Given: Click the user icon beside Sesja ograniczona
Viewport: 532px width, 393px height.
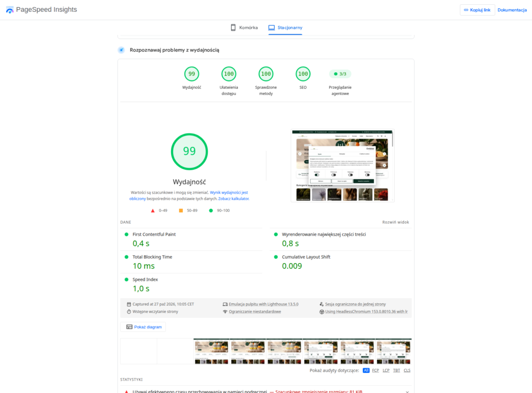Looking at the screenshot, I should click(x=322, y=304).
